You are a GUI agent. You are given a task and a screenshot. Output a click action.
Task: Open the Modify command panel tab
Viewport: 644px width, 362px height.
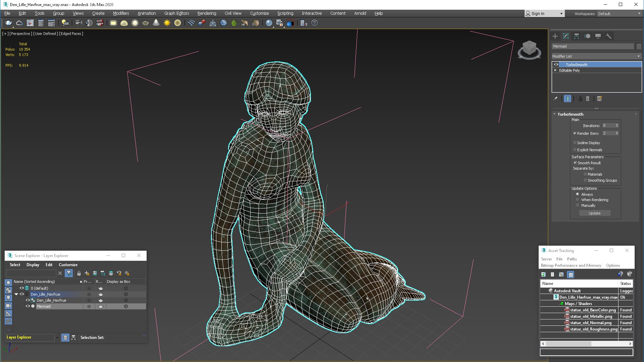pyautogui.click(x=566, y=36)
